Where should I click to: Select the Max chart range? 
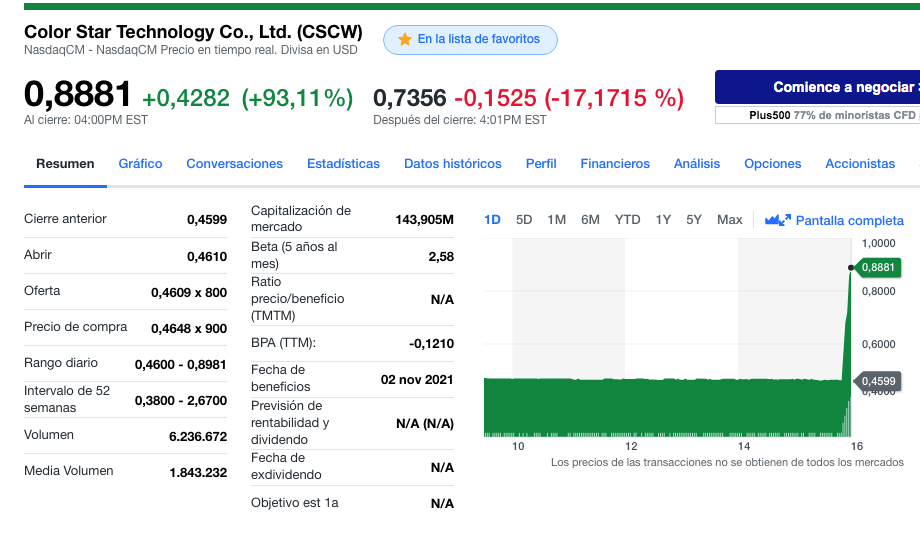729,220
